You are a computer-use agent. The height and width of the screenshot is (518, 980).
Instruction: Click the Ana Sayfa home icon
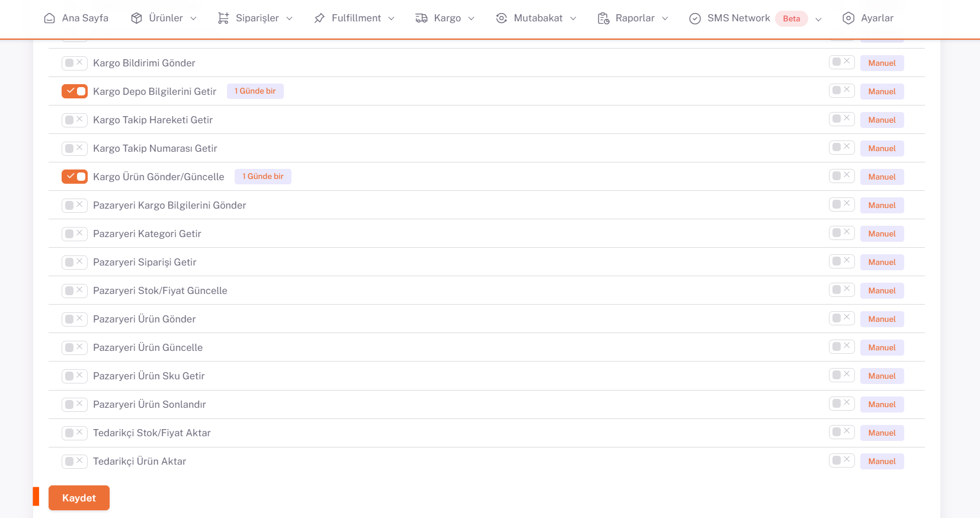(x=50, y=18)
